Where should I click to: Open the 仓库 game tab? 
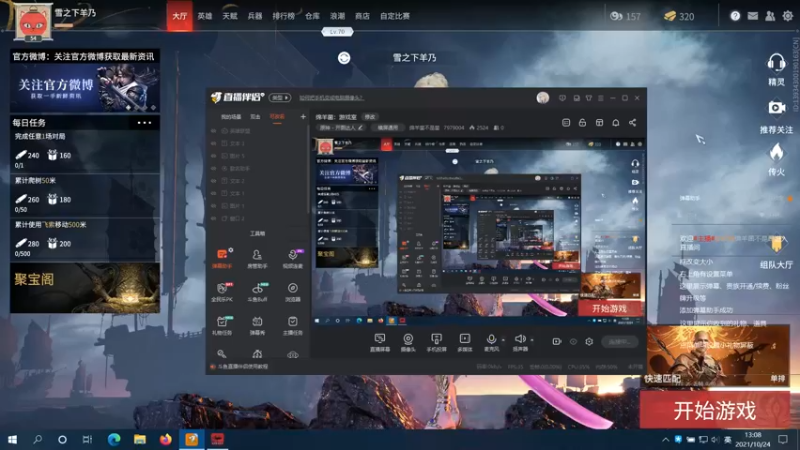(x=312, y=16)
